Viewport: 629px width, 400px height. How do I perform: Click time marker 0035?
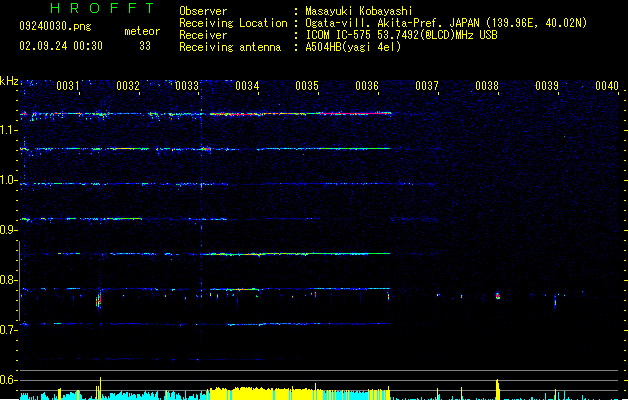pyautogui.click(x=307, y=86)
